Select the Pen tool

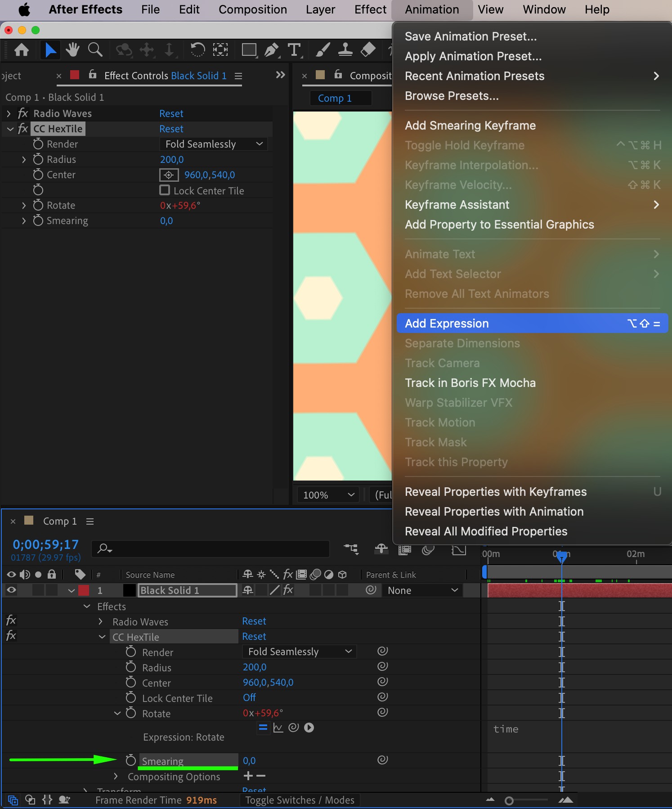[x=271, y=49]
